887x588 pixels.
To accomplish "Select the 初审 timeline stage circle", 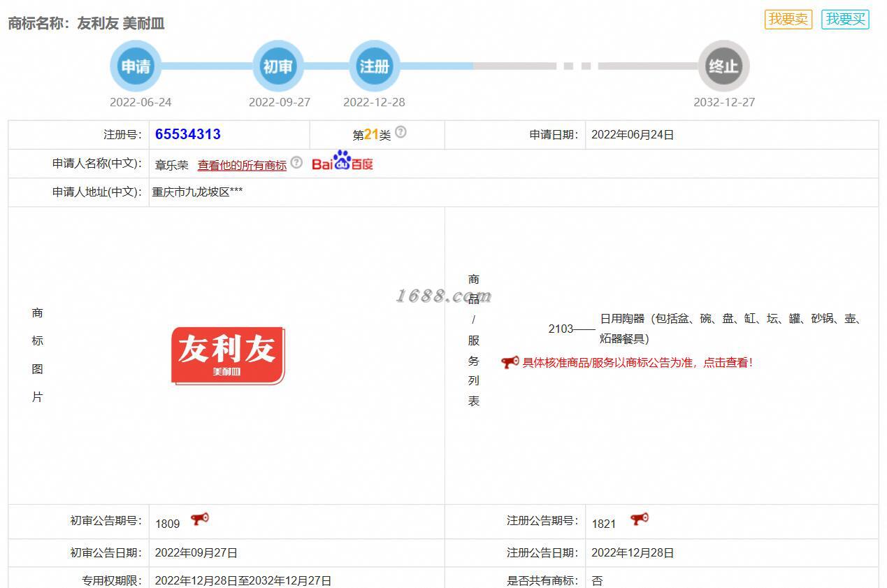I will pyautogui.click(x=278, y=66).
